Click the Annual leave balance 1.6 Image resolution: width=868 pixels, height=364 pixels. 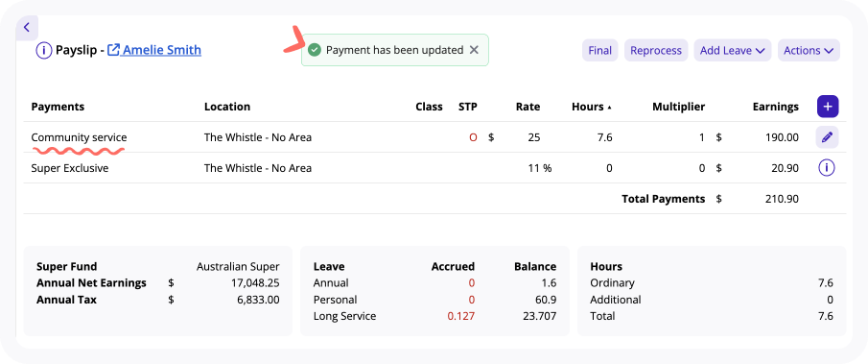tap(550, 283)
